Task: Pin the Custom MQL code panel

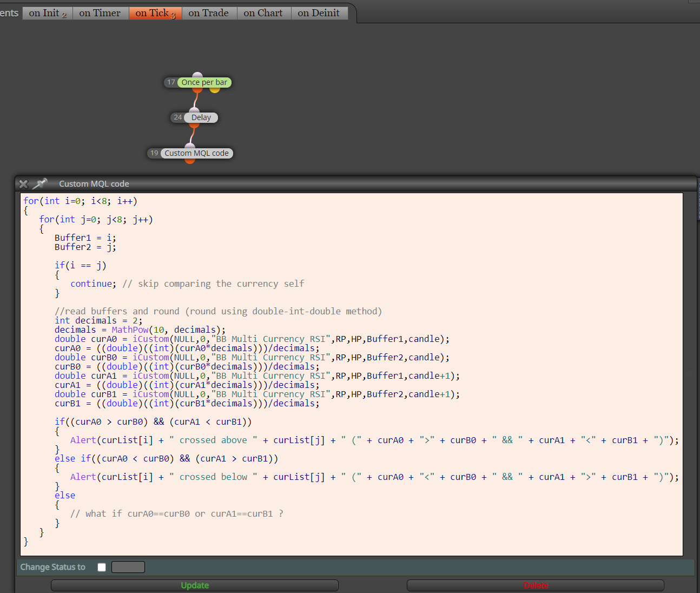Action: pyautogui.click(x=39, y=184)
